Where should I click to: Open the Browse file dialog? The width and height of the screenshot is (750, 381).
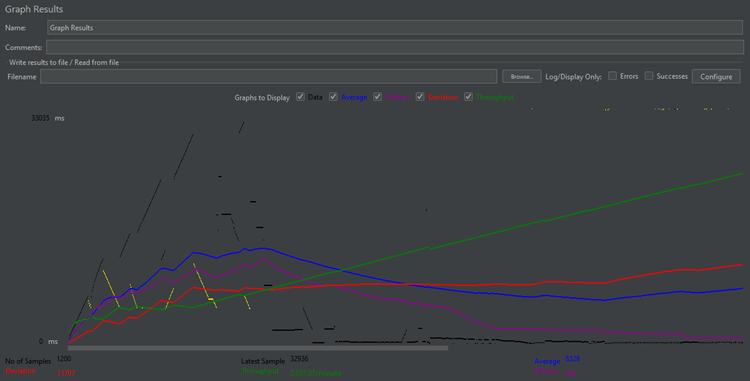click(x=521, y=76)
